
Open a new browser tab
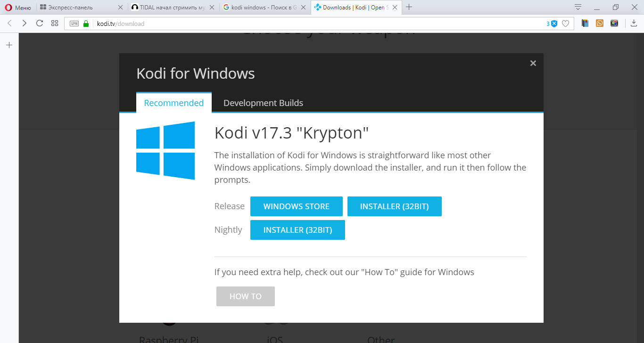pyautogui.click(x=409, y=7)
